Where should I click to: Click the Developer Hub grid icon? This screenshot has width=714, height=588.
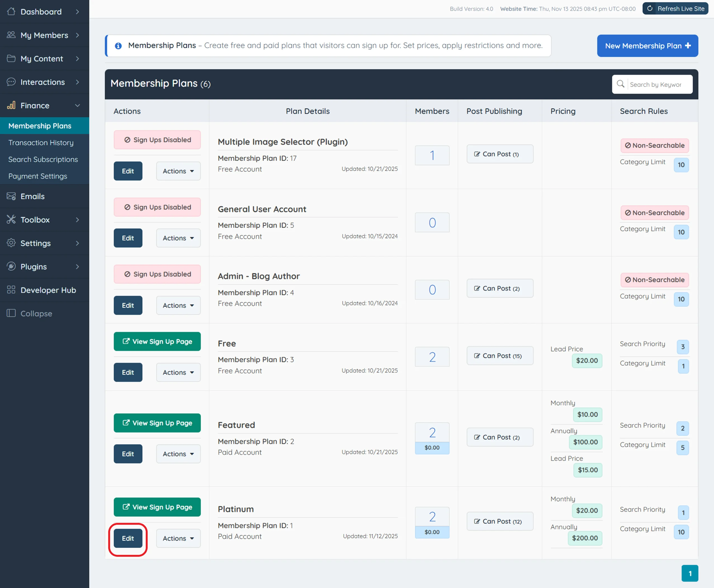(x=11, y=290)
